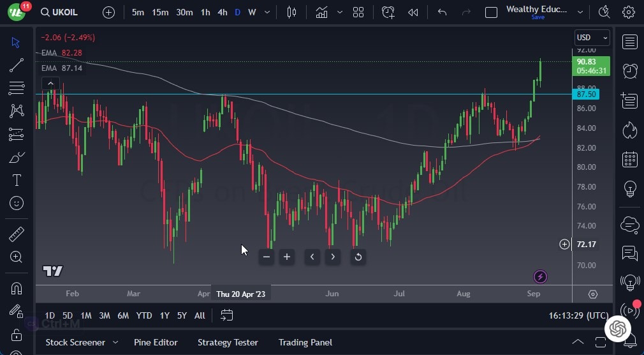Toggle the fullscreen rectangle button

(x=491, y=12)
